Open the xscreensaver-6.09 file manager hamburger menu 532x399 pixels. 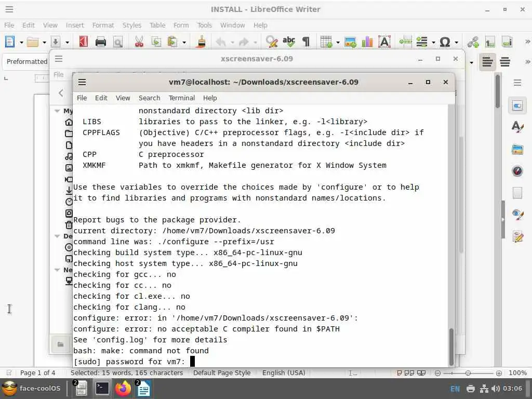[59, 59]
